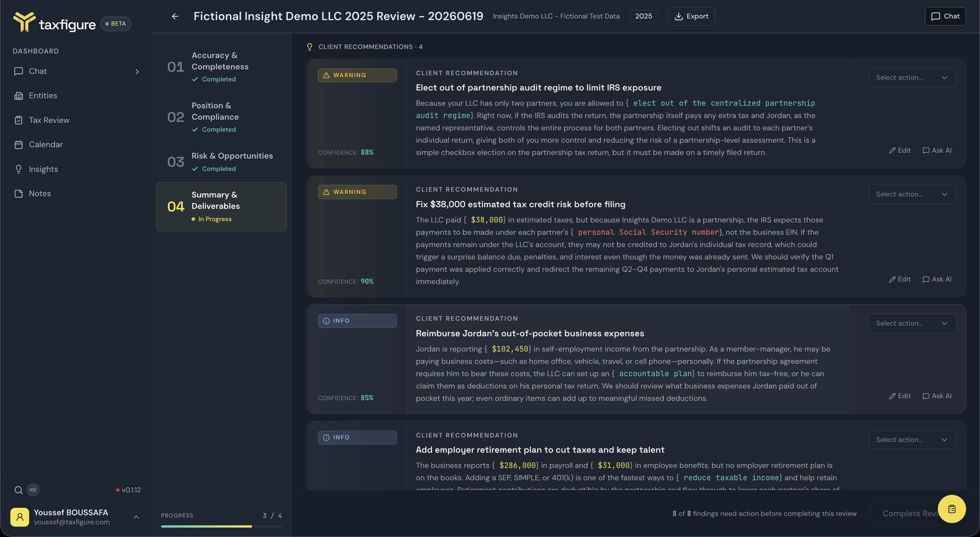Open Select action for Reimburse Jordan recommendation
The image size is (980, 537).
(x=912, y=323)
